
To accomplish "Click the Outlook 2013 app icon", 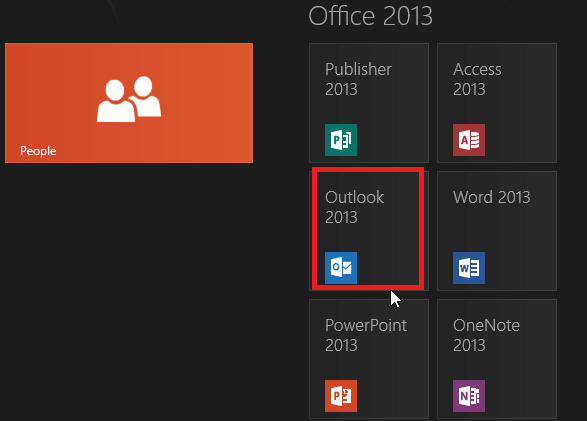I will (x=341, y=268).
